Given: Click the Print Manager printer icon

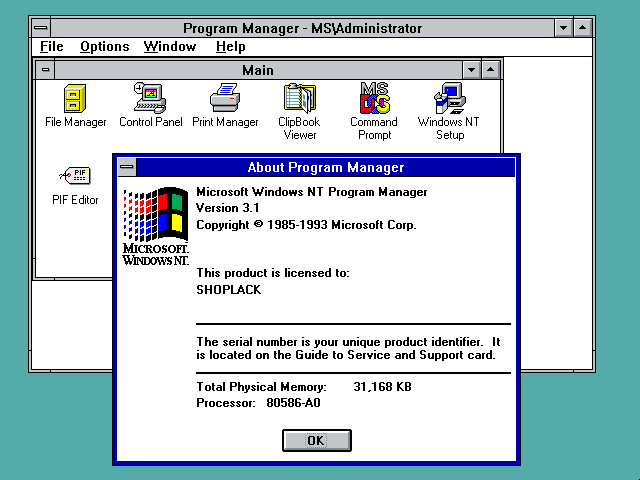Looking at the screenshot, I should pos(225,97).
